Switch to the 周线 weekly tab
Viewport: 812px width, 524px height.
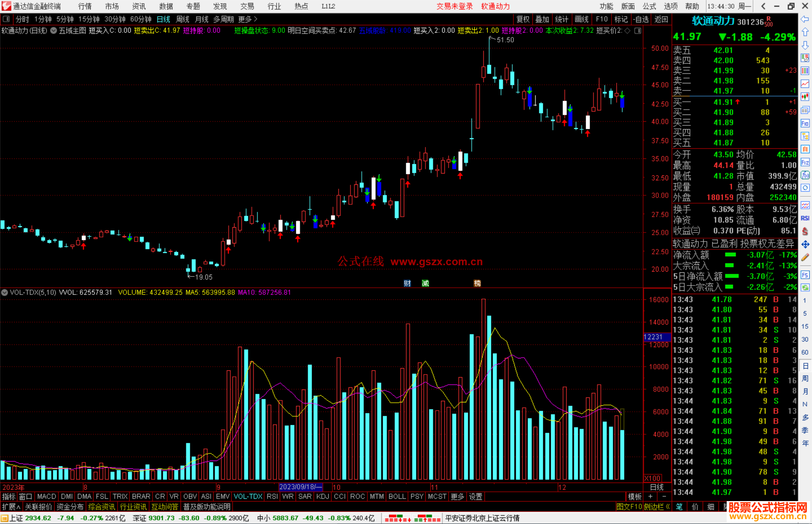pyautogui.click(x=182, y=19)
